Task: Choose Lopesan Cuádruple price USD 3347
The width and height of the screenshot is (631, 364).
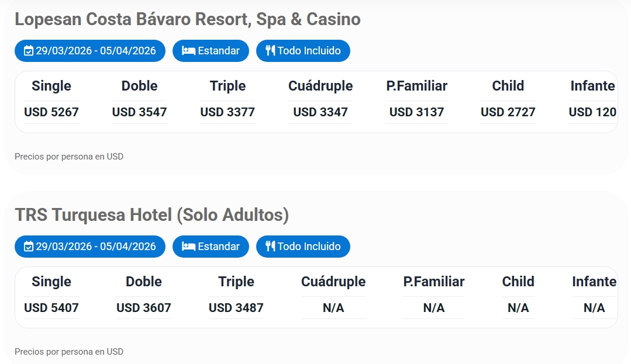Action: click(320, 112)
